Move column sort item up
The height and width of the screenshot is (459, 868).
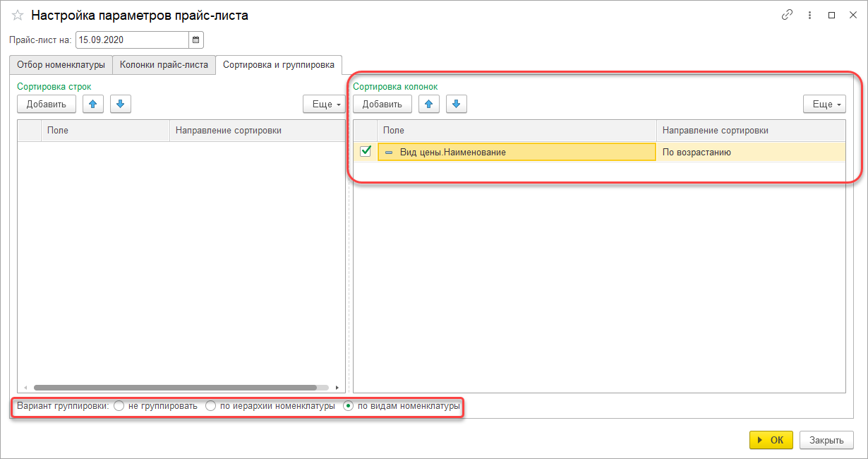[x=430, y=104]
